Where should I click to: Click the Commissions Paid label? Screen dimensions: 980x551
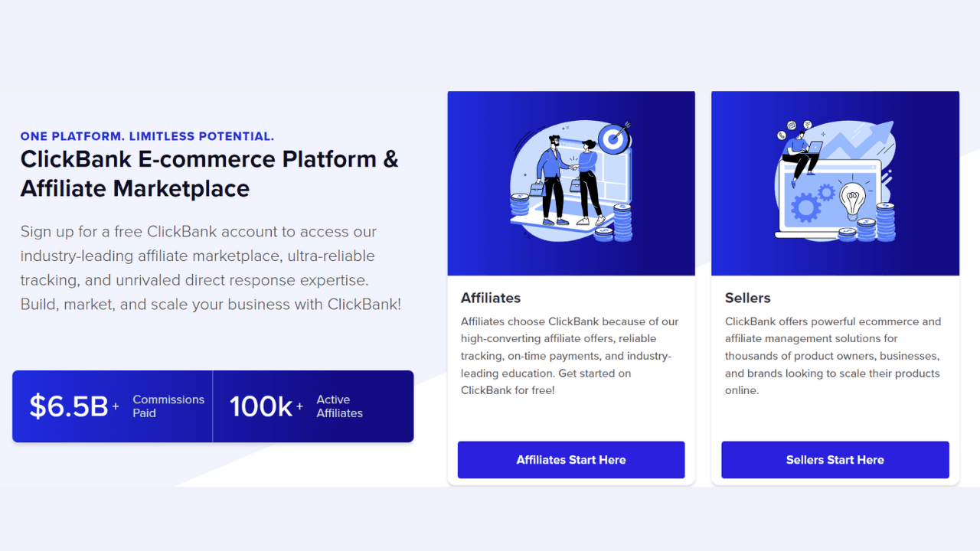tap(168, 406)
